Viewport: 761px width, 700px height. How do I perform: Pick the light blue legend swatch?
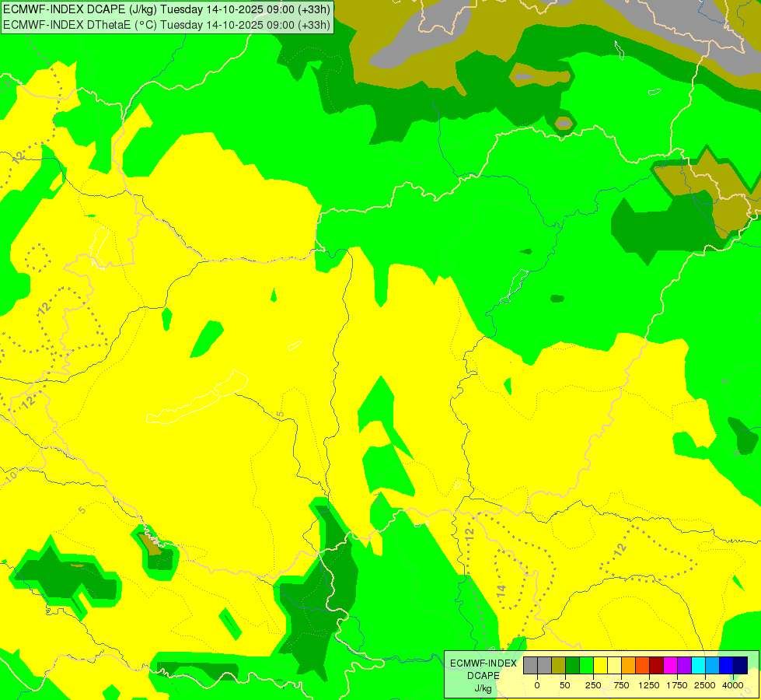tap(713, 666)
